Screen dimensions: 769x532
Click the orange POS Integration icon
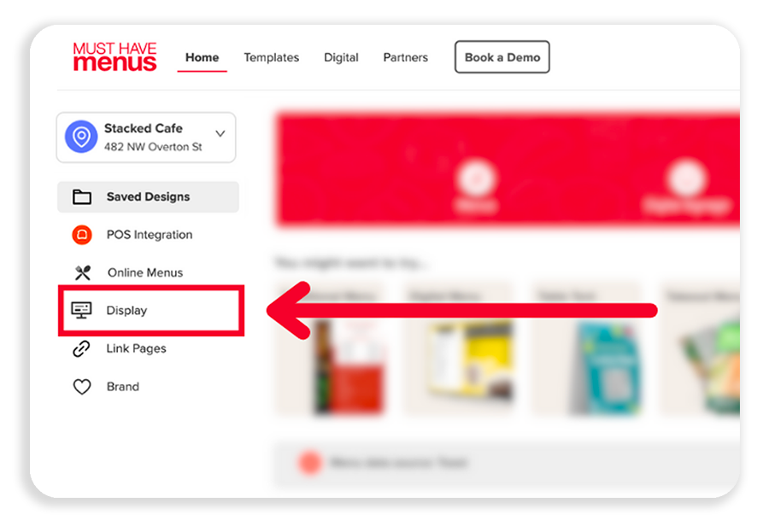pyautogui.click(x=82, y=234)
